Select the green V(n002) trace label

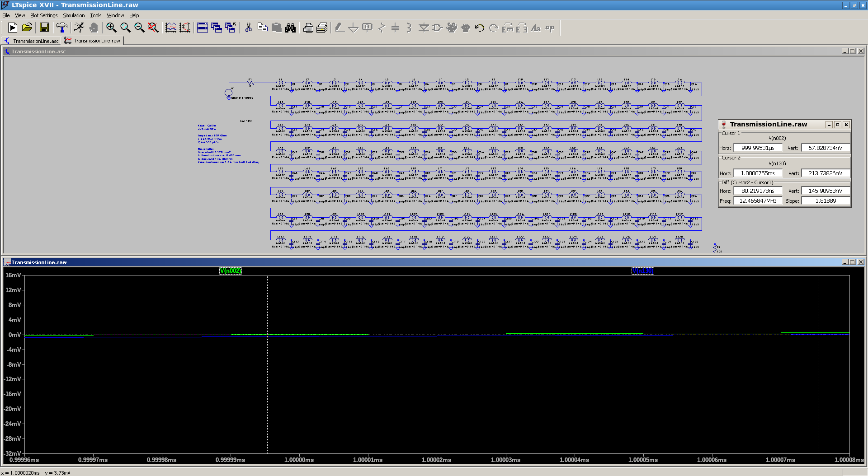pos(231,271)
